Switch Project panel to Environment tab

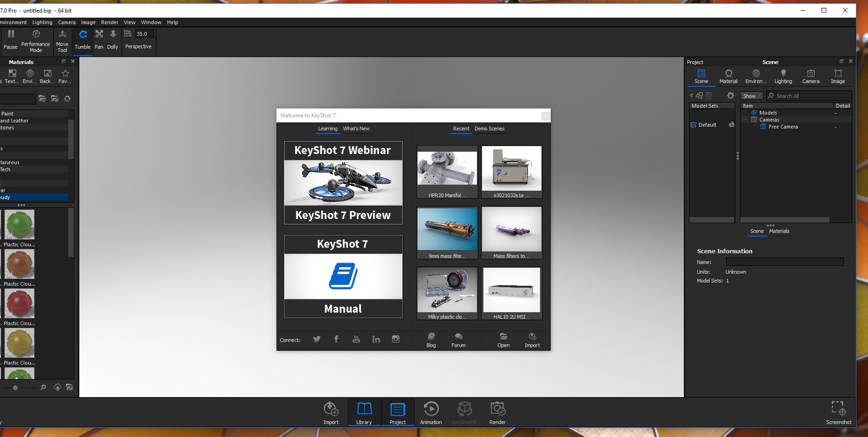[x=756, y=77]
